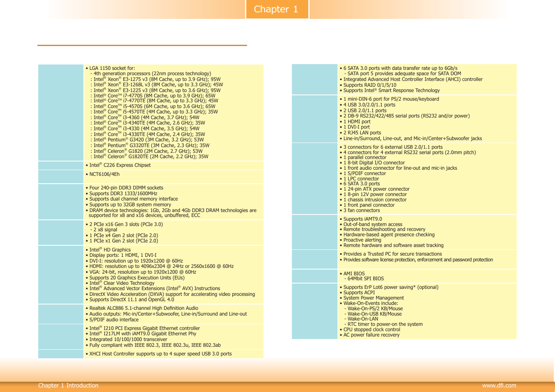Select the "1 parallel connector" line
555x392 pixels.
point(363,157)
